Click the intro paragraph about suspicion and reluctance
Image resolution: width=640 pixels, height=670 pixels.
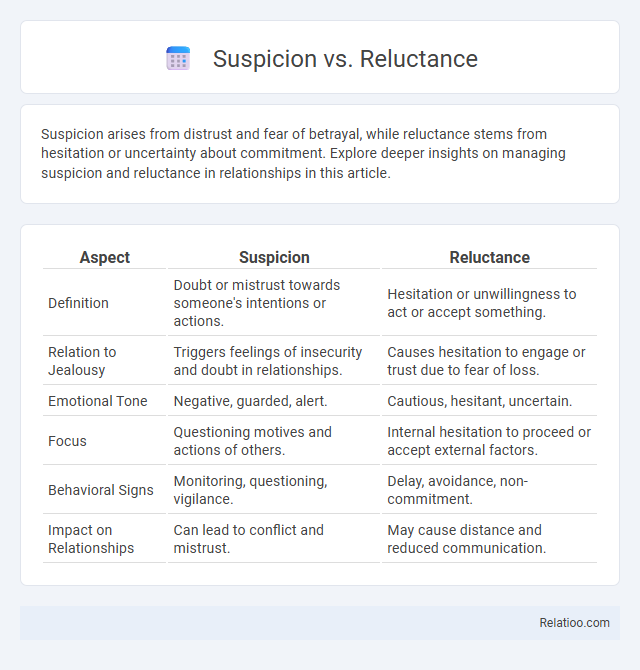click(303, 153)
